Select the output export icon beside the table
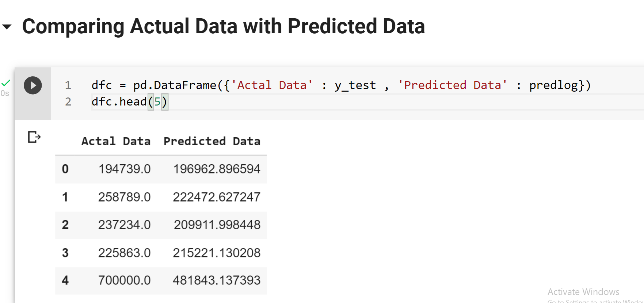Image resolution: width=644 pixels, height=303 pixels. [x=33, y=137]
